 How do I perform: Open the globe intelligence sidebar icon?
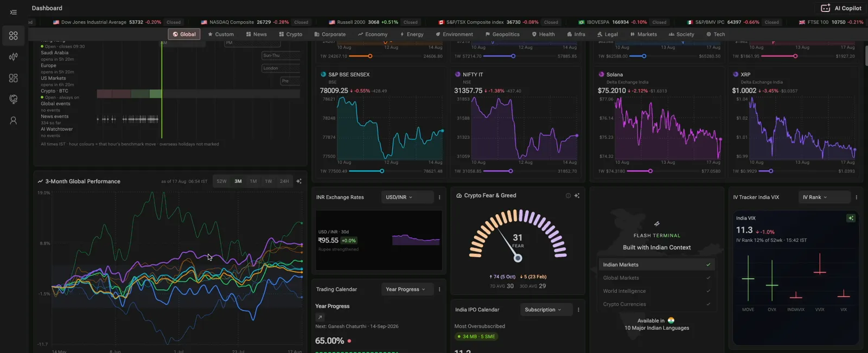point(13,99)
